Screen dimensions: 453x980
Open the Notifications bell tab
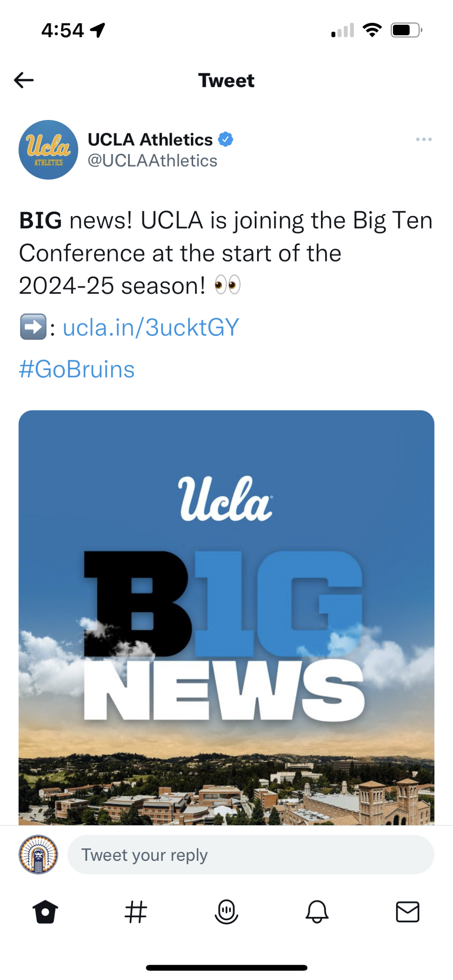pos(317,912)
